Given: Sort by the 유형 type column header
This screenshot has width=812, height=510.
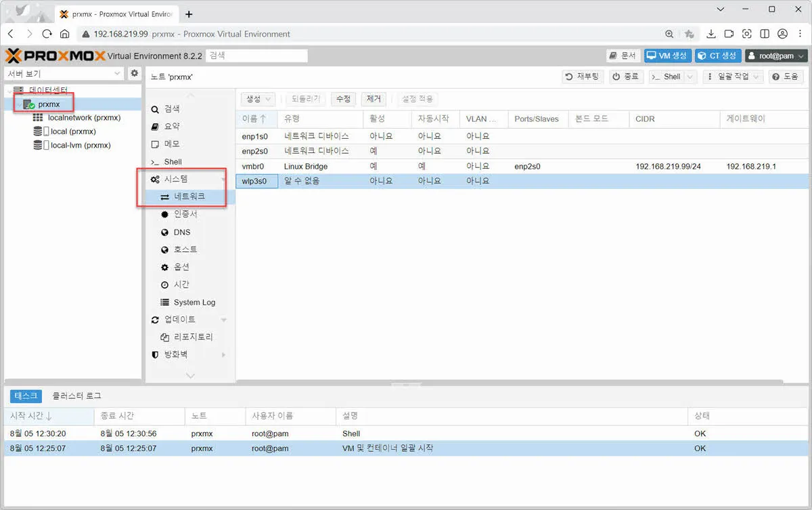Looking at the screenshot, I should click(x=320, y=119).
